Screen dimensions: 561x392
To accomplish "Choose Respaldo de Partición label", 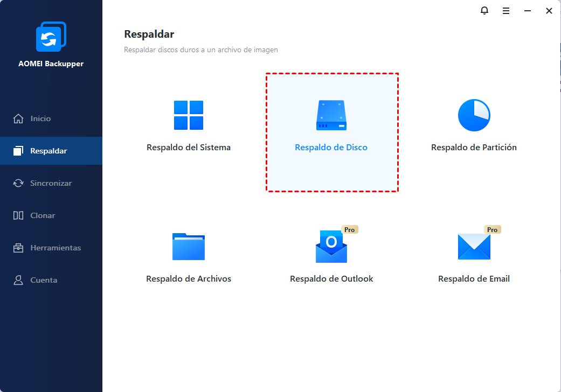I will (x=474, y=147).
